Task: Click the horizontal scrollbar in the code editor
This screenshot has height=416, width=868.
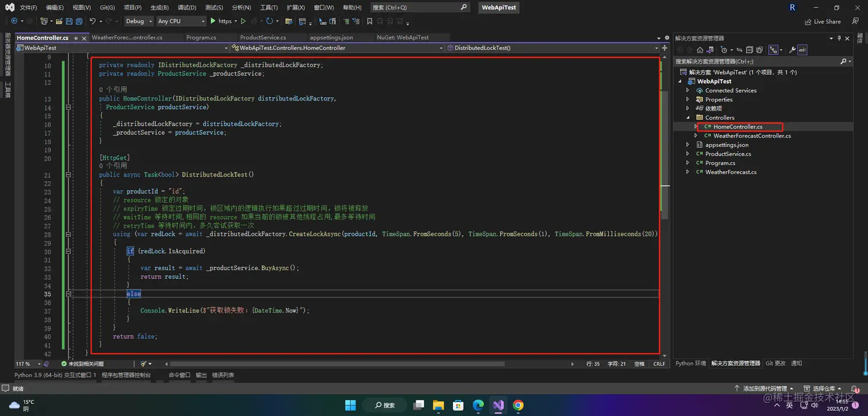Action: (337, 364)
